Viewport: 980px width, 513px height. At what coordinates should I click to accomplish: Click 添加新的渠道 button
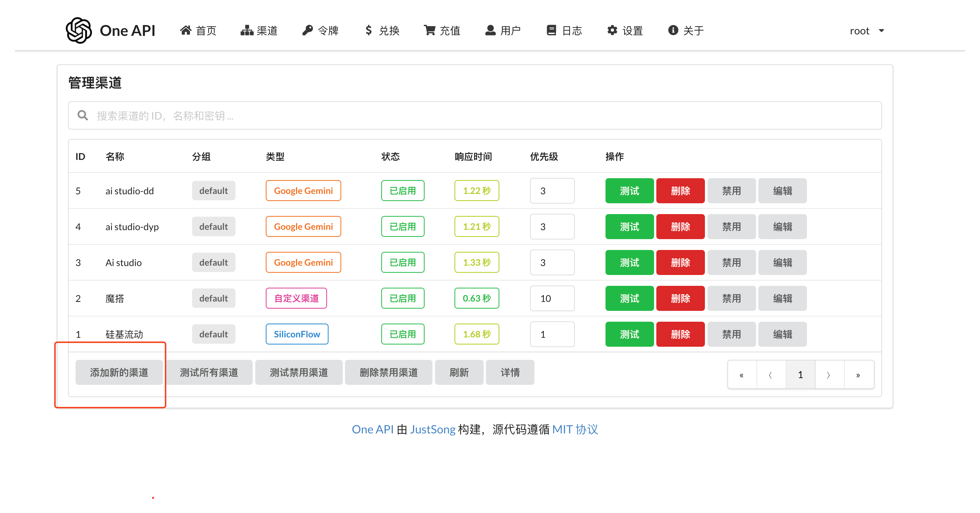pos(119,373)
